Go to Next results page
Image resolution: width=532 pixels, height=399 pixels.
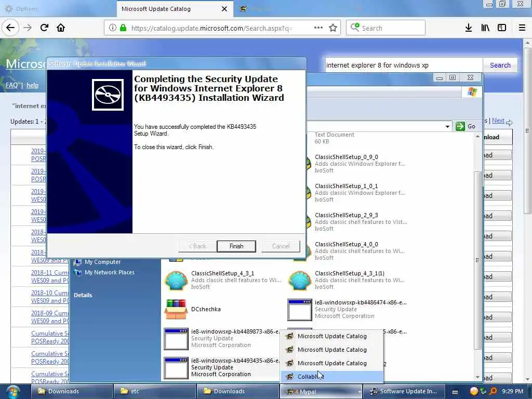(x=498, y=121)
